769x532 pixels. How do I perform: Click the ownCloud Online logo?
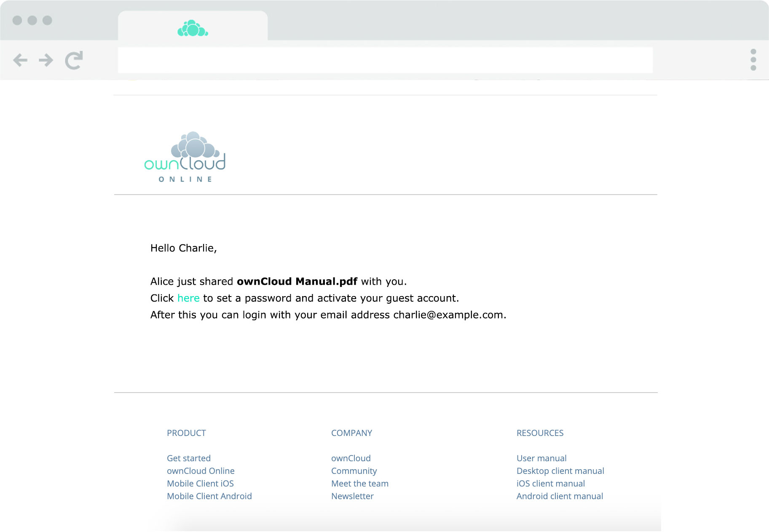pyautogui.click(x=185, y=157)
